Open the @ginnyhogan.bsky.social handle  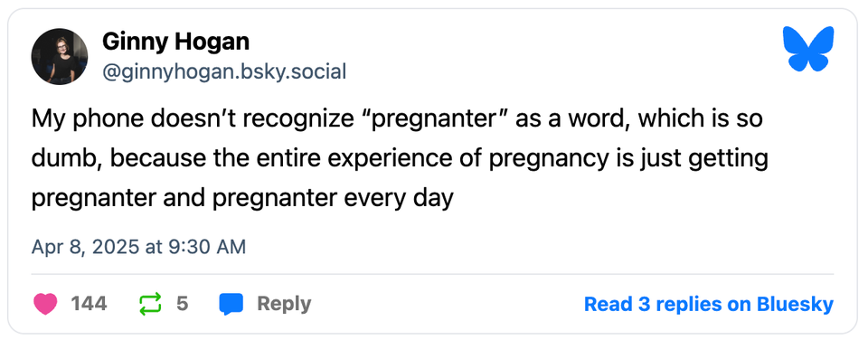(x=224, y=72)
